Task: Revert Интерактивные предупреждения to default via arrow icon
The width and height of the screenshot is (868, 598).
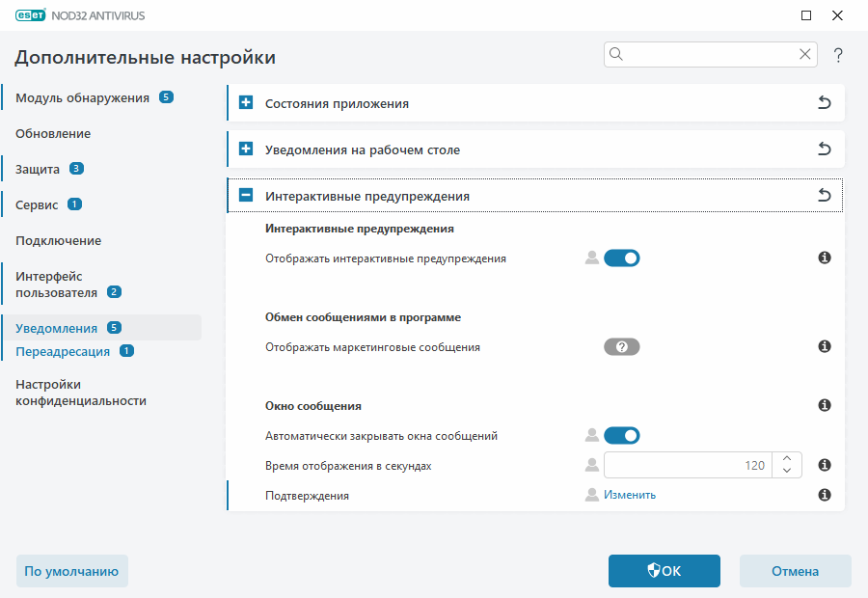Action: [x=825, y=194]
